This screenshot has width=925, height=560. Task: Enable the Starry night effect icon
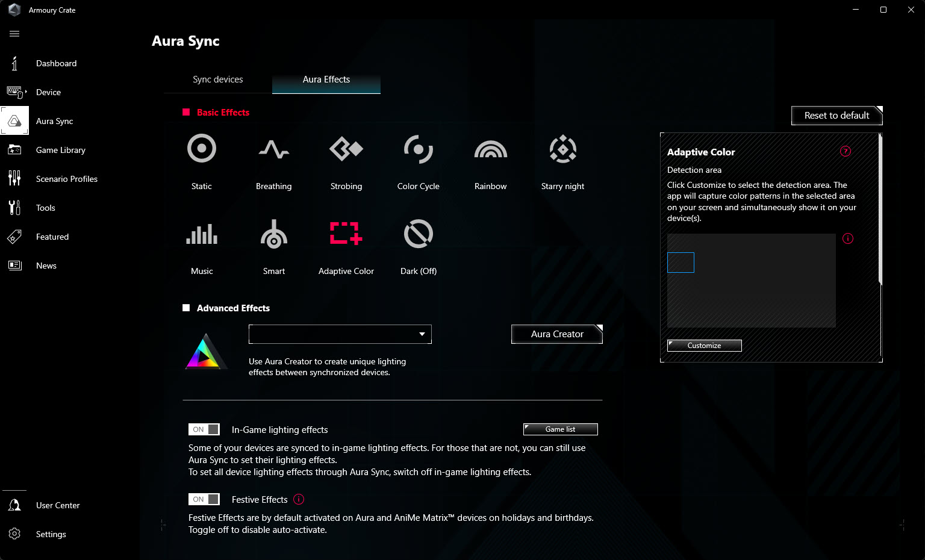pos(563,149)
